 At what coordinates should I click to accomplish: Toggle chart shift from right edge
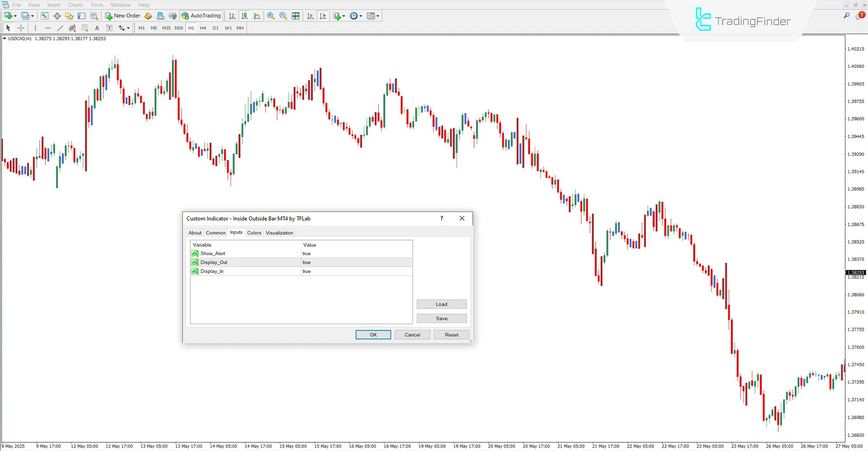[x=323, y=16]
